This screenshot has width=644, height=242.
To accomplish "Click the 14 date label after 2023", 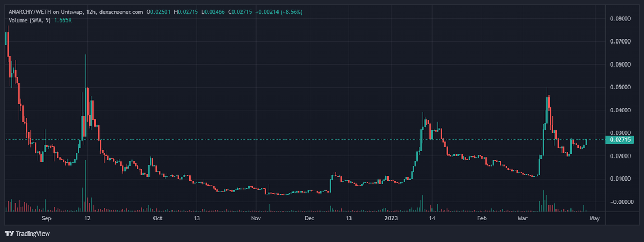I will (431, 219).
